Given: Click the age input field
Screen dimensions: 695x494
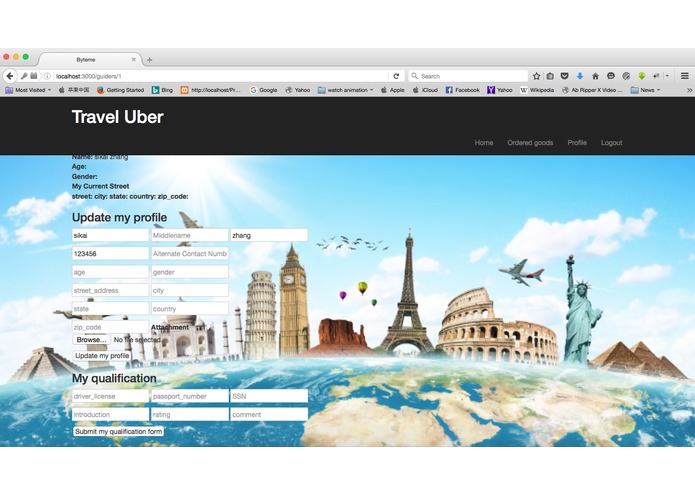Looking at the screenshot, I should 110,272.
